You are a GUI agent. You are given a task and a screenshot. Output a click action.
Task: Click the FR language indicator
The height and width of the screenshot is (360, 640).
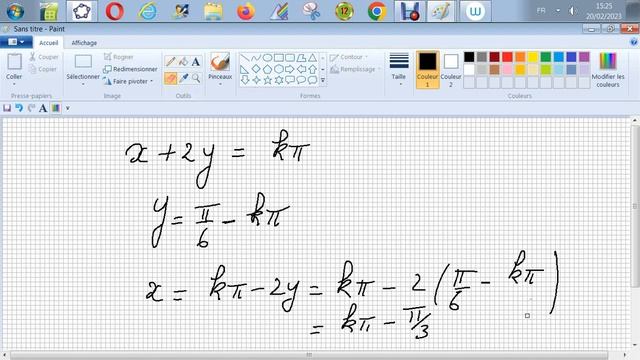pyautogui.click(x=541, y=11)
